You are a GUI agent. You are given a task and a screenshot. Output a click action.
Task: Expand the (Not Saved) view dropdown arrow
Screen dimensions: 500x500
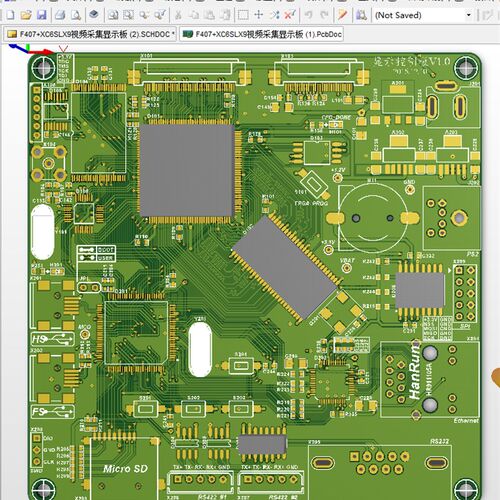click(469, 15)
